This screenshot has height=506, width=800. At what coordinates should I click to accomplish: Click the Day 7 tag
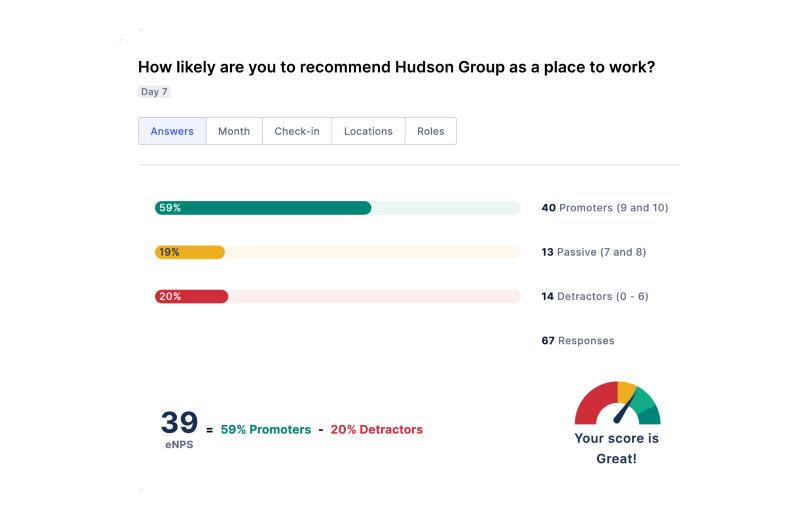[154, 92]
